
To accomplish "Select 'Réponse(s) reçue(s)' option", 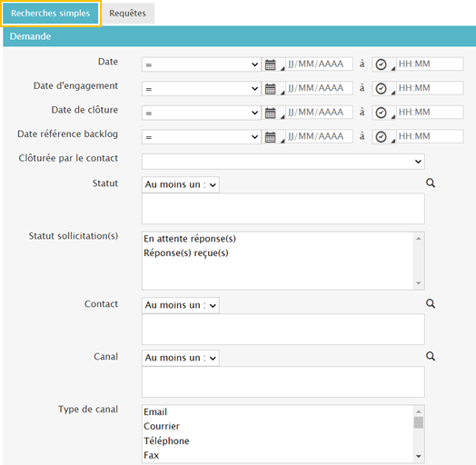I will coord(186,252).
